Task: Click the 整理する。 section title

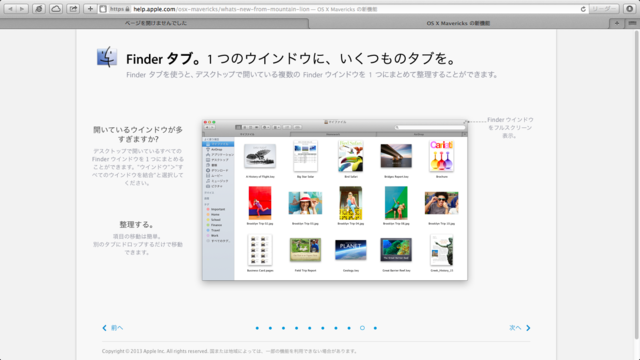Action: [x=137, y=224]
